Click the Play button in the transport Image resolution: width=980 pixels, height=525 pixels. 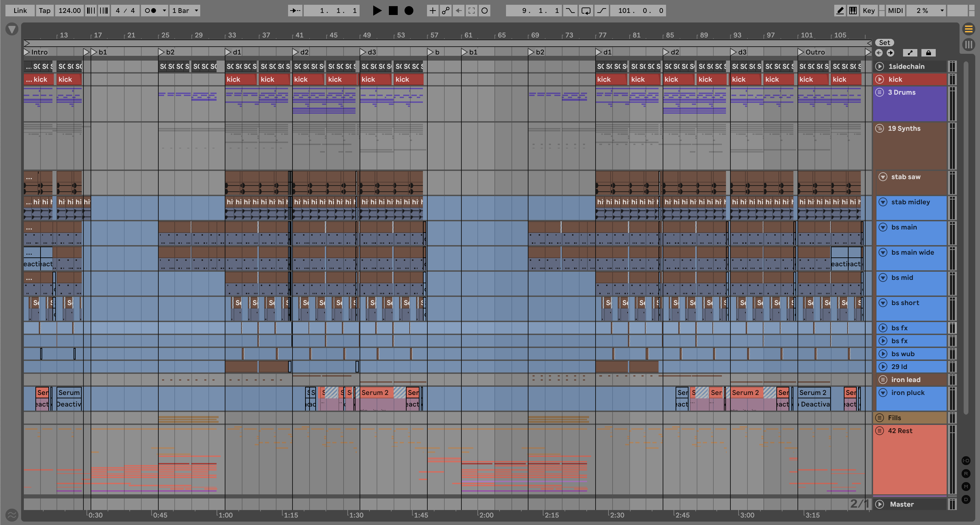click(377, 11)
